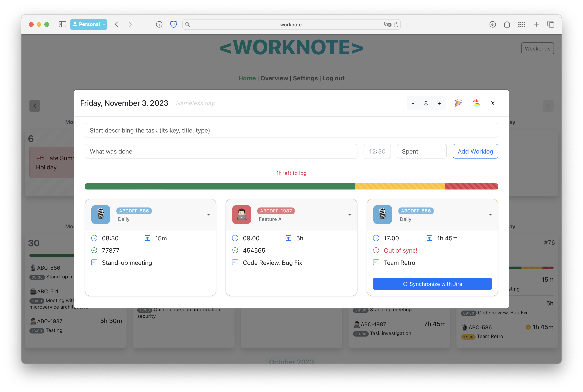Expand the 08:30 ABCDEF-586 Daily card dropdown
The height and width of the screenshot is (392, 583).
coord(208,215)
